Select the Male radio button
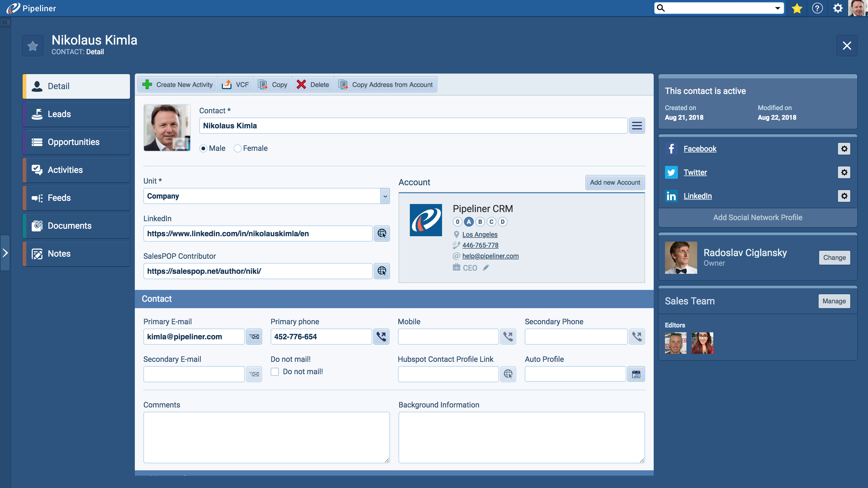The width and height of the screenshot is (868, 488). 203,148
